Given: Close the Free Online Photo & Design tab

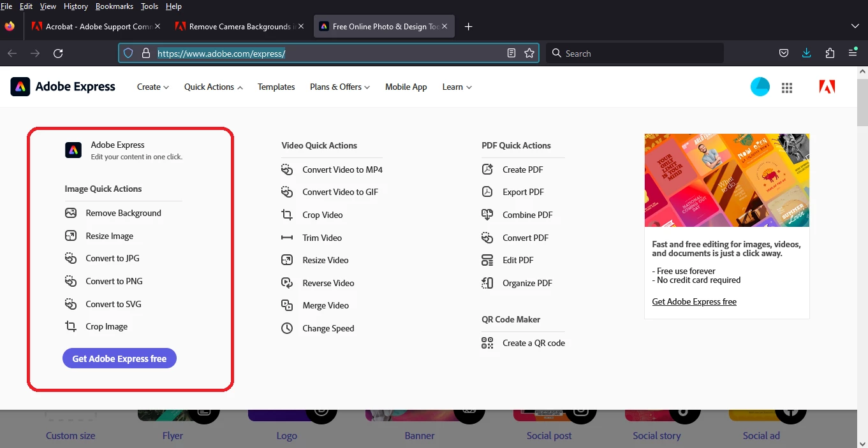Looking at the screenshot, I should tap(445, 26).
